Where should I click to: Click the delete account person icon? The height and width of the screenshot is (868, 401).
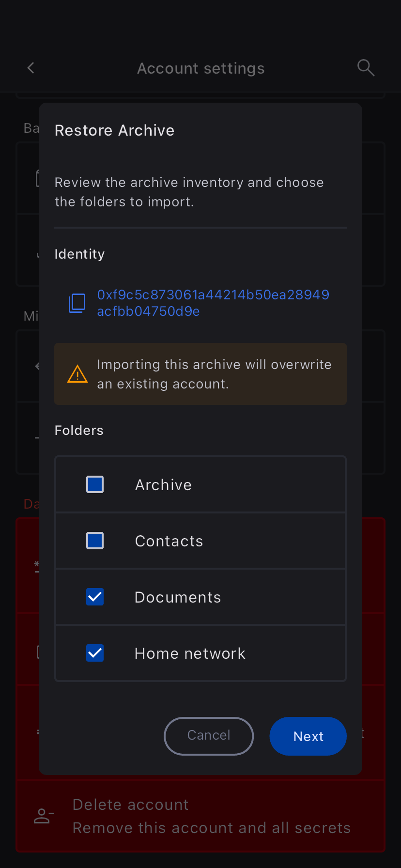[44, 816]
